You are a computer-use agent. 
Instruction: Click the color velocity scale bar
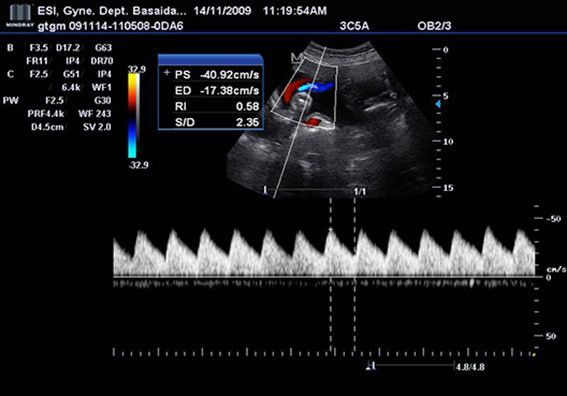[133, 116]
